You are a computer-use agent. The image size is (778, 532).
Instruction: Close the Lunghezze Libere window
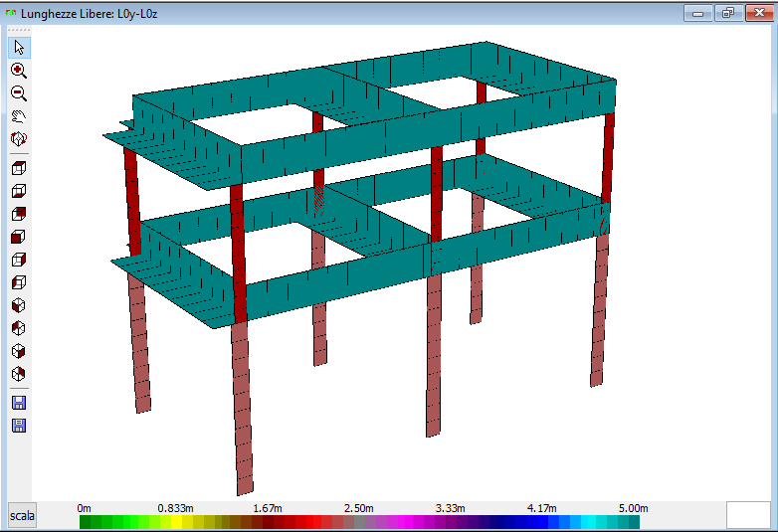tap(759, 13)
